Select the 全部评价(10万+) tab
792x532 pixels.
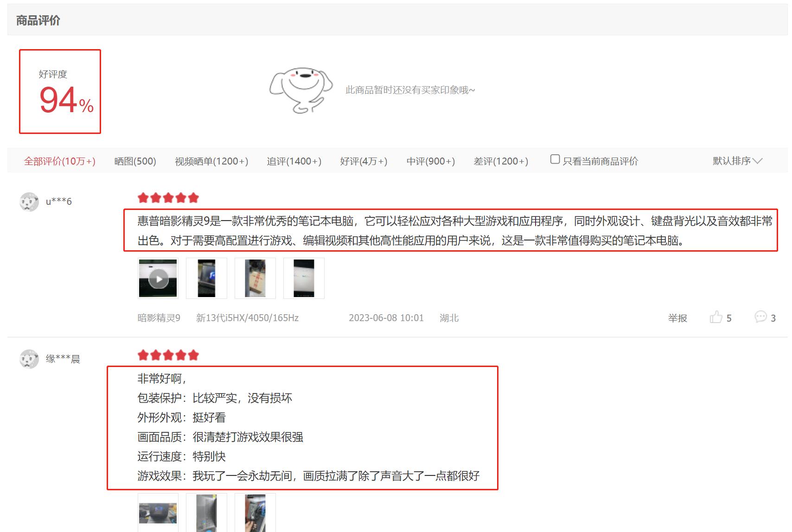click(x=60, y=161)
